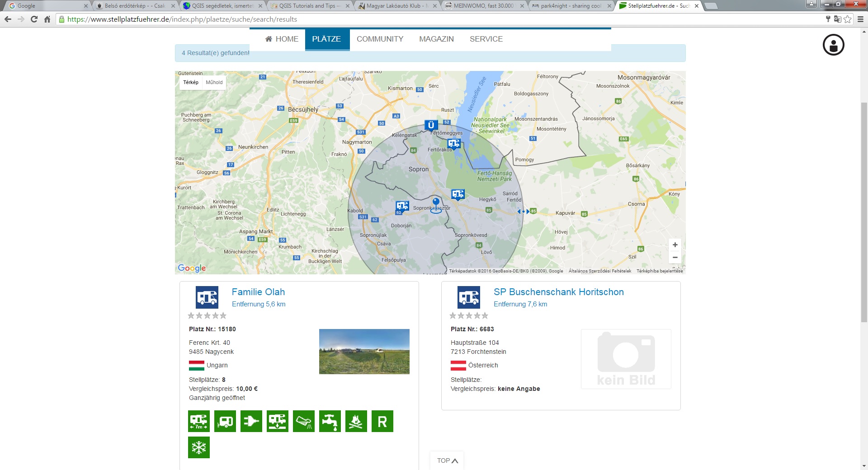This screenshot has width=868, height=470.
Task: Click star rating under Familie Olah
Action: (x=207, y=315)
